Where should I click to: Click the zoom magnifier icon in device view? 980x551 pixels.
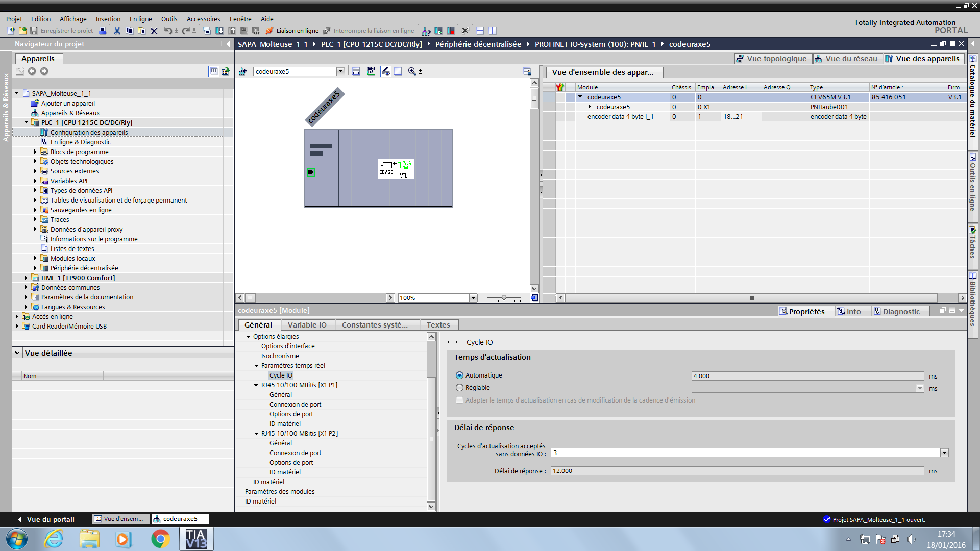[412, 71]
